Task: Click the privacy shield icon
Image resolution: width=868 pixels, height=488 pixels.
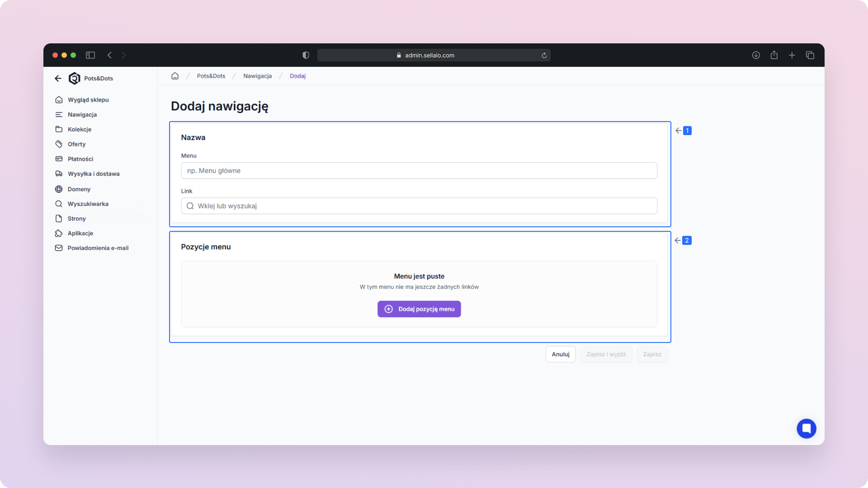Action: (306, 55)
